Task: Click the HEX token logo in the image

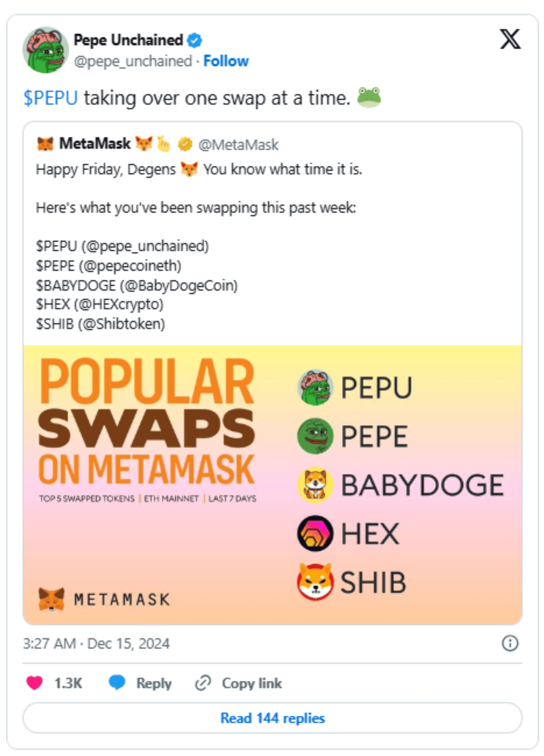Action: (x=315, y=533)
